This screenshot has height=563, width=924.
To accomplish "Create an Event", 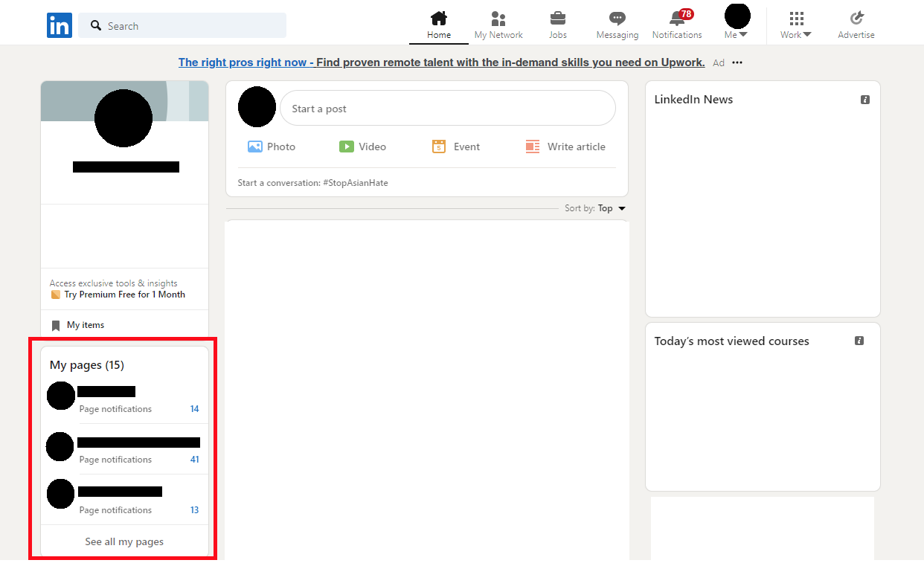I will coord(456,147).
